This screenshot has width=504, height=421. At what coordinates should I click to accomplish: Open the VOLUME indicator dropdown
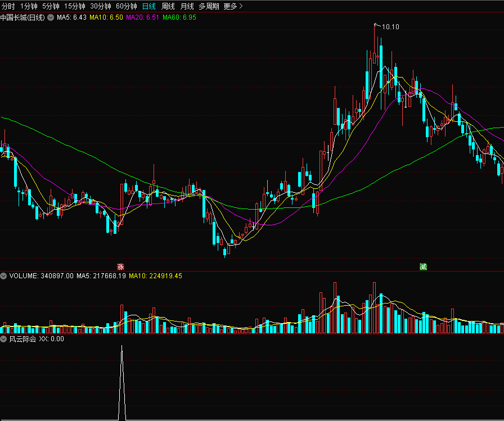click(3, 276)
